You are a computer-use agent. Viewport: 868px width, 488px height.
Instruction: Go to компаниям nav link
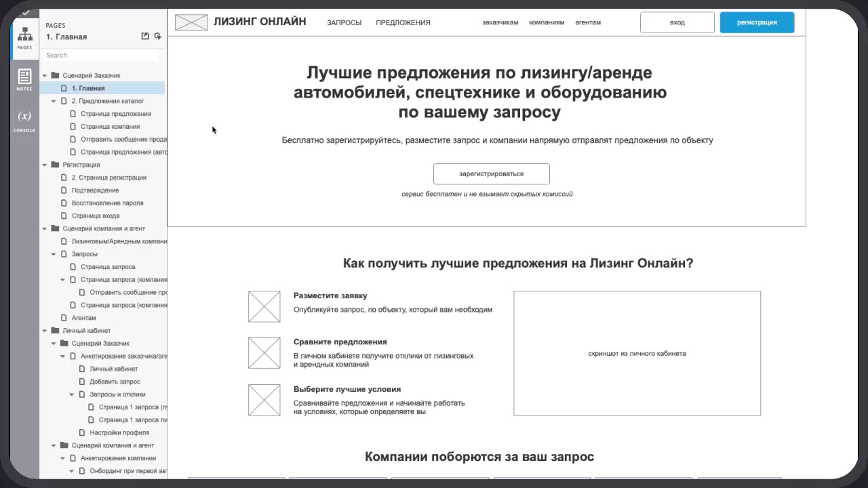pyautogui.click(x=547, y=22)
